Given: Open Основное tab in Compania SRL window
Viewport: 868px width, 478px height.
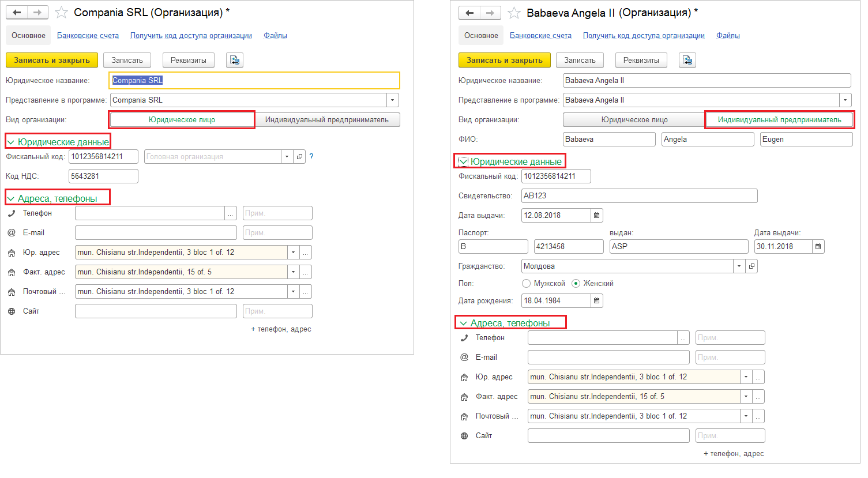Looking at the screenshot, I should click(x=28, y=35).
